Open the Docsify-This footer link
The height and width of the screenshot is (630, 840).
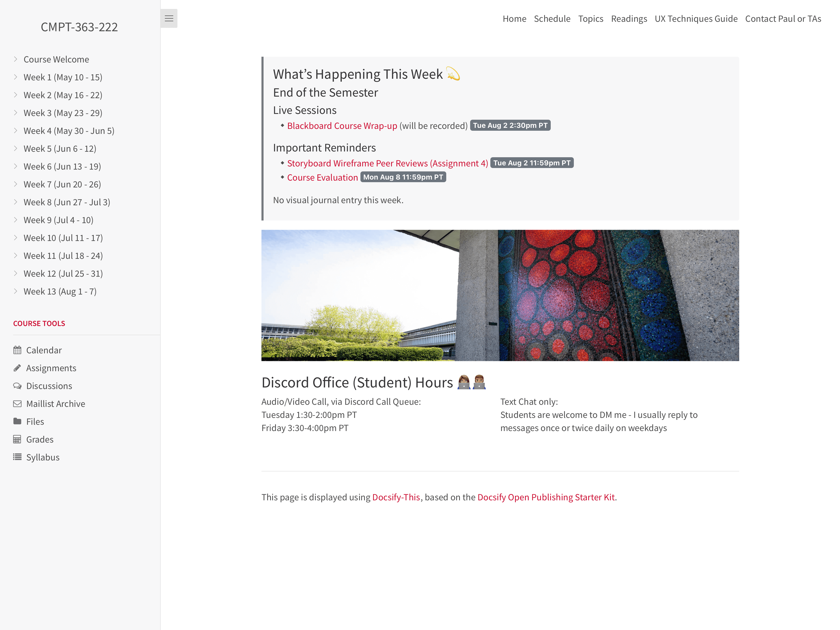[396, 497]
